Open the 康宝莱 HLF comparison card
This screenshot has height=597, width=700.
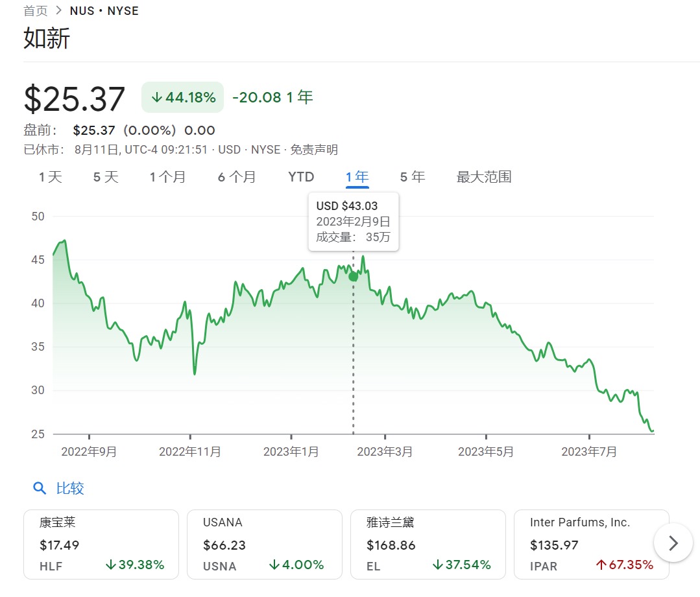coord(101,544)
